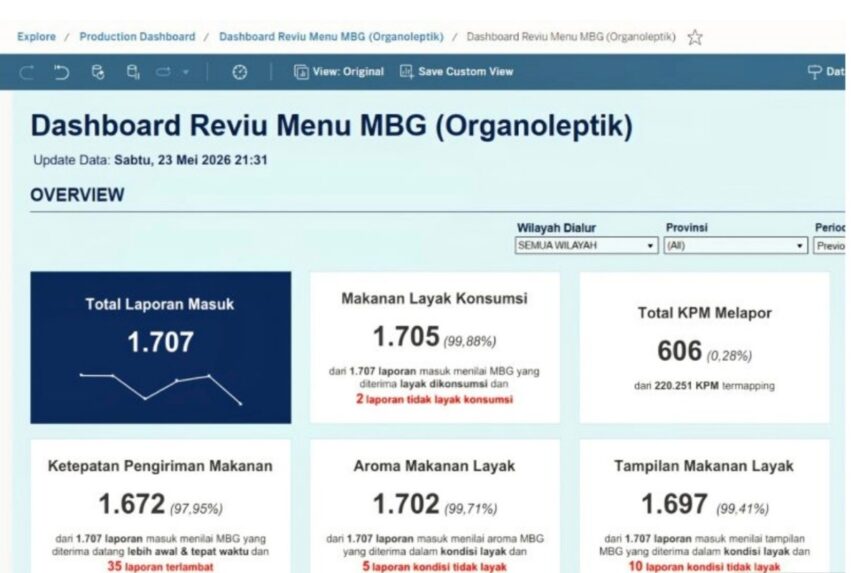Click the Data Guide button
Screen dimensions: 860x573
[825, 72]
